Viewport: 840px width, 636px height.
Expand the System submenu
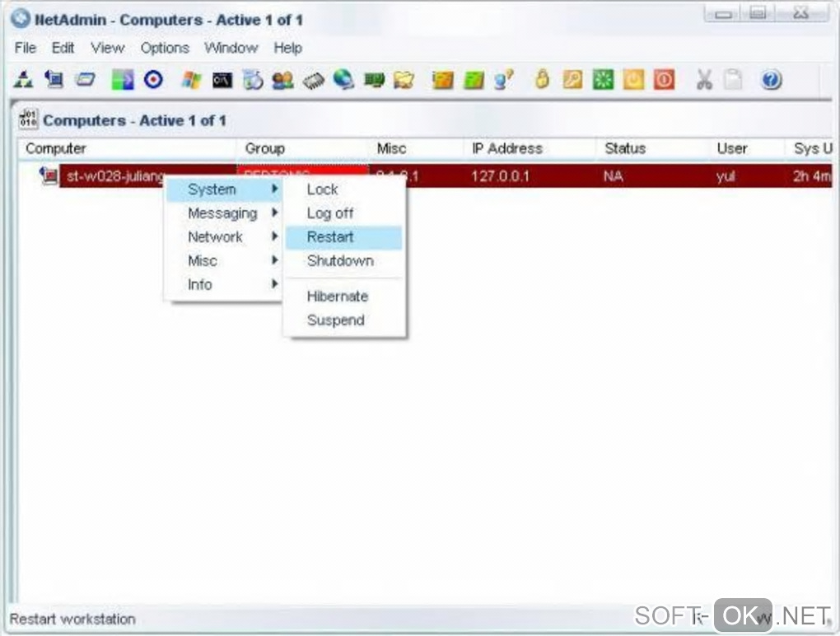tap(224, 189)
